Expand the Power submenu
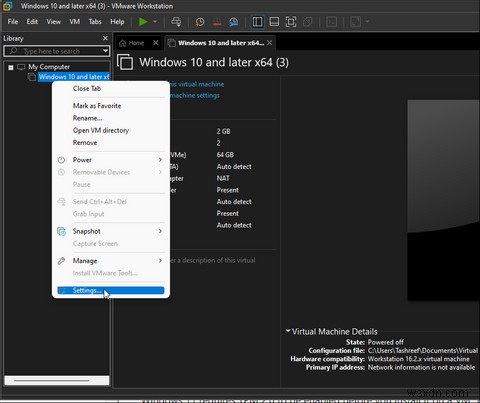The width and height of the screenshot is (480, 403). tap(111, 160)
